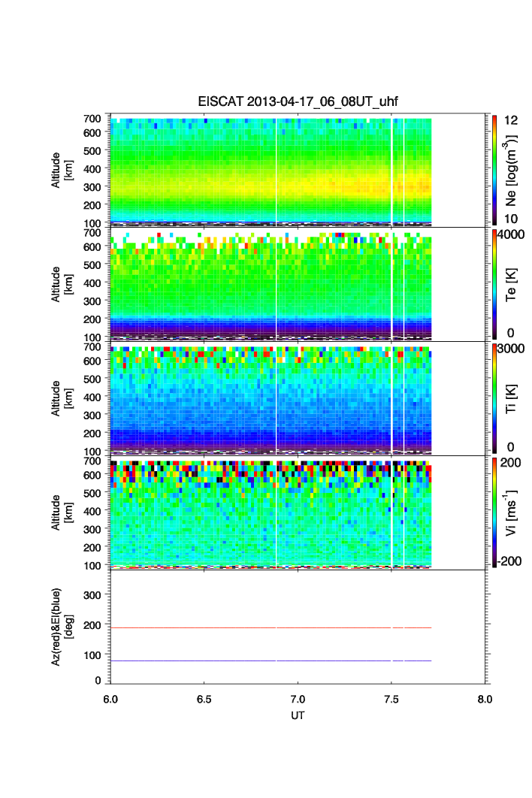Click the UT x-axis label
Image resolution: width=532 pixels, height=798 pixels.
pyautogui.click(x=298, y=715)
